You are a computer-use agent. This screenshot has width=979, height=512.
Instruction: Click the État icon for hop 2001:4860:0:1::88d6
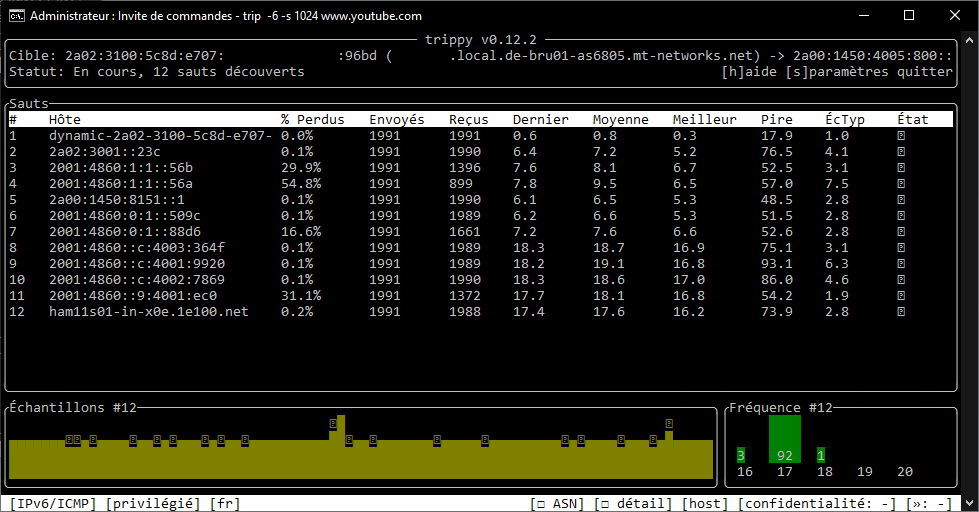[901, 232]
